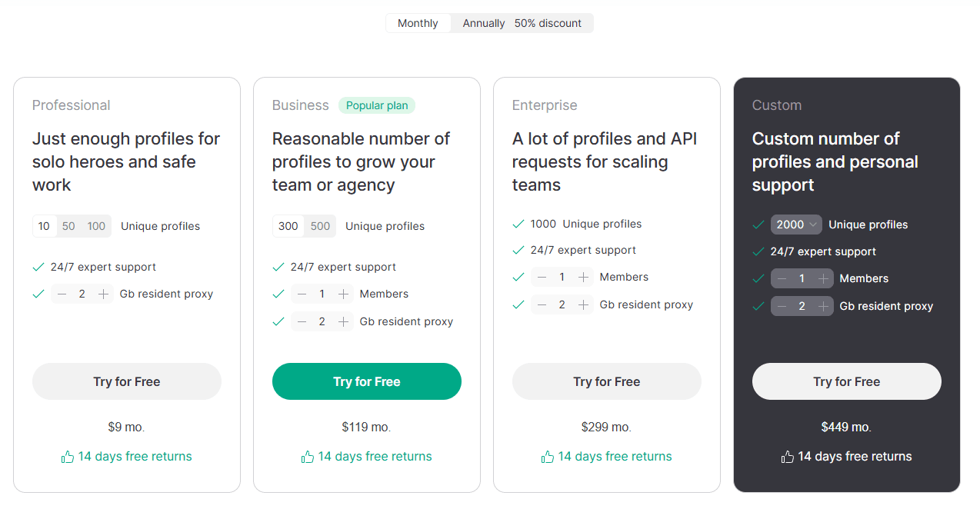Click checkmark beside Enterprise 24/7 expert support
This screenshot has width=980, height=509.
tap(518, 250)
